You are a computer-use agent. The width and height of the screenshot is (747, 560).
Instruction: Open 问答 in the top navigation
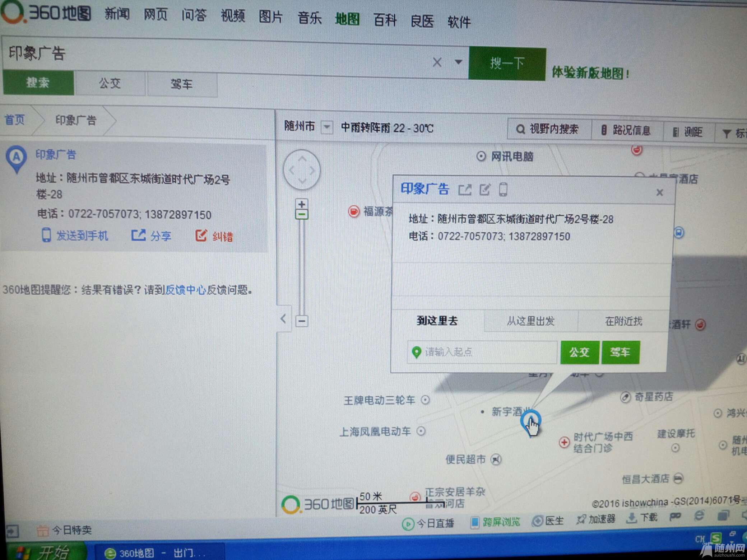(194, 15)
